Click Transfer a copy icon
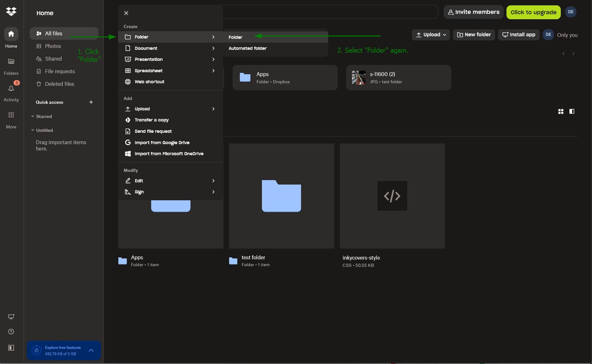 point(128,120)
